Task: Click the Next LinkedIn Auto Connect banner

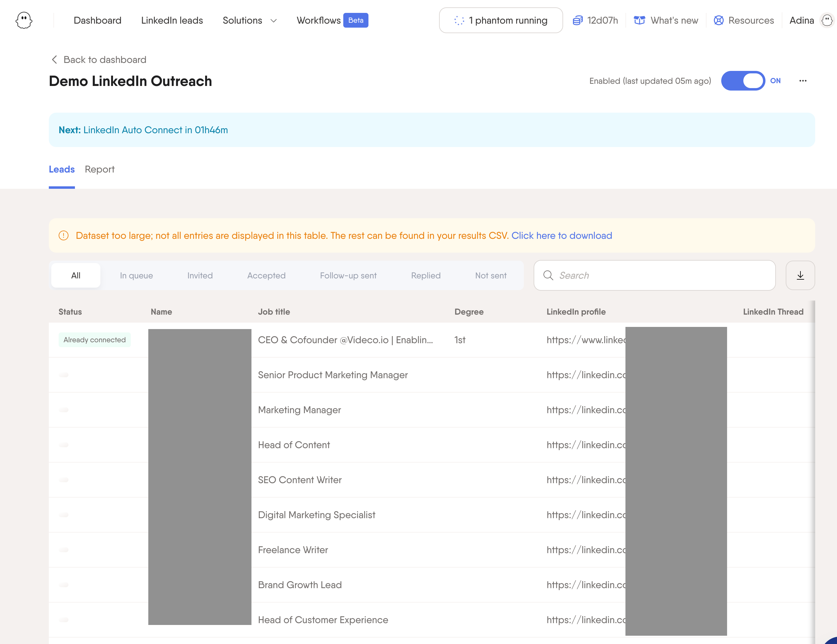Action: [x=432, y=130]
